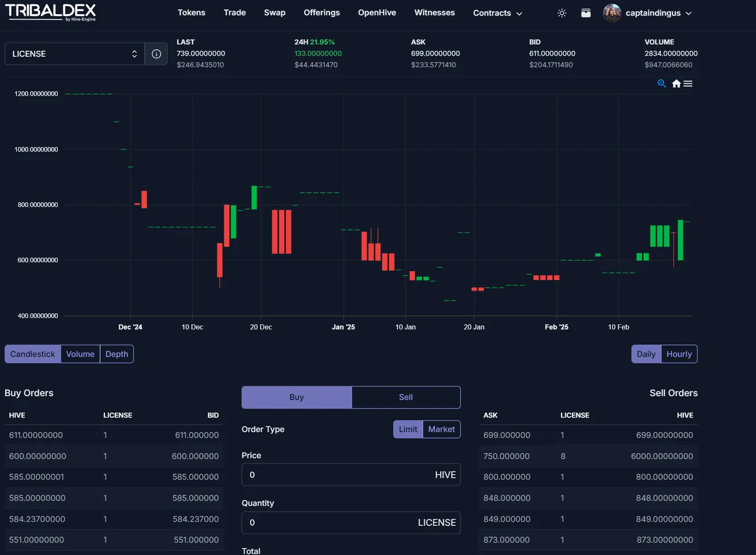Click sell order ask 849.000000

507,519
